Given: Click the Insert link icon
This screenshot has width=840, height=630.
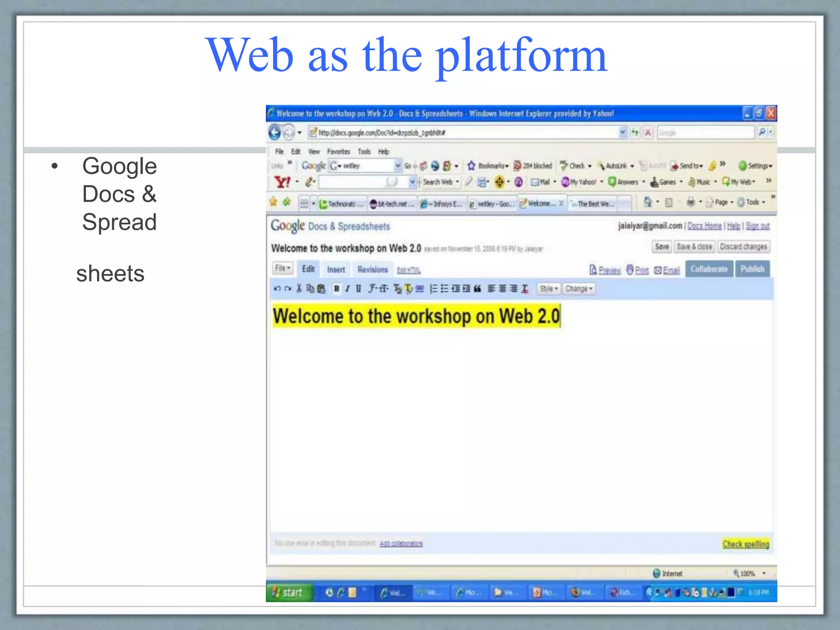Looking at the screenshot, I should (420, 289).
